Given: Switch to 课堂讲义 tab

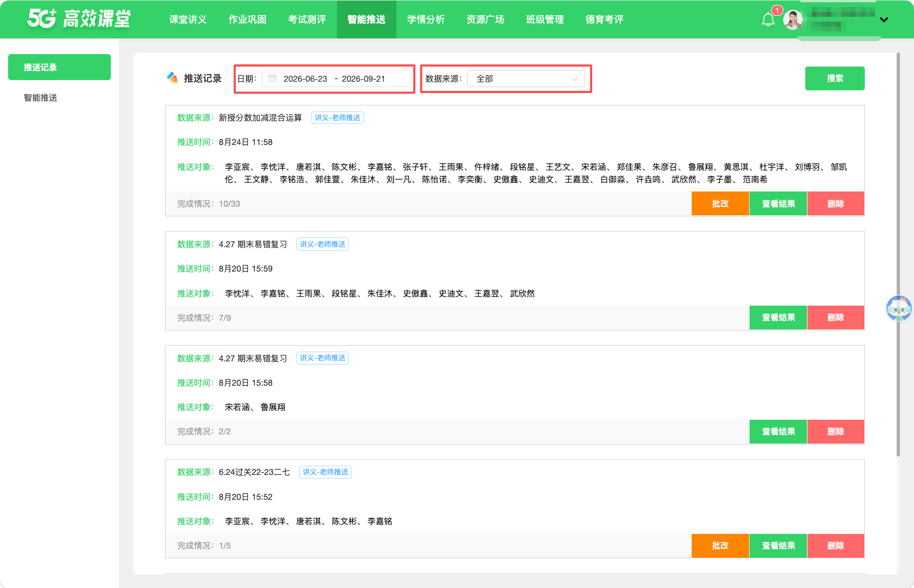Looking at the screenshot, I should point(188,19).
